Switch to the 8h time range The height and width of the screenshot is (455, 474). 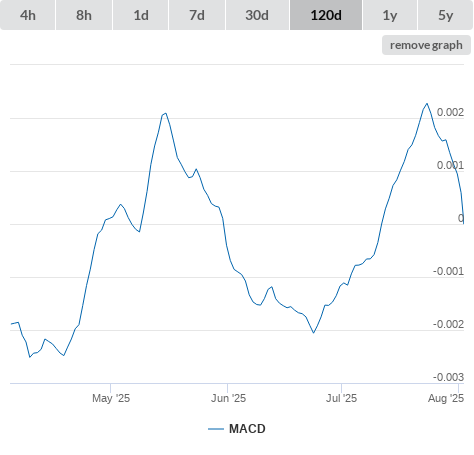click(x=84, y=15)
